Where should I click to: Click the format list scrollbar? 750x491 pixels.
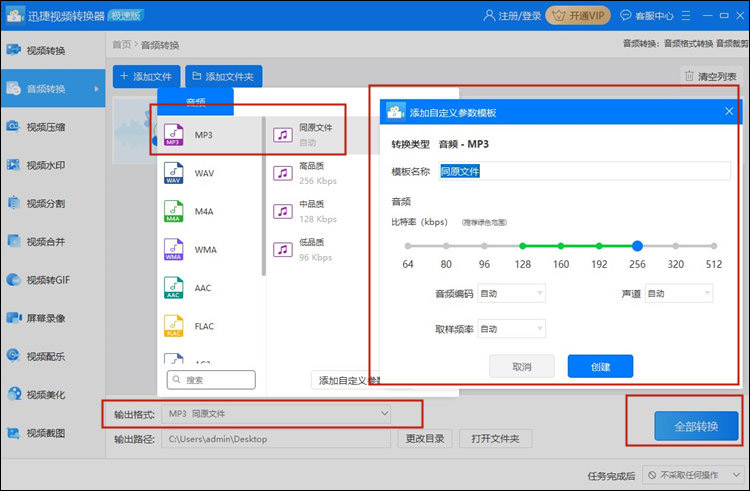point(264,196)
